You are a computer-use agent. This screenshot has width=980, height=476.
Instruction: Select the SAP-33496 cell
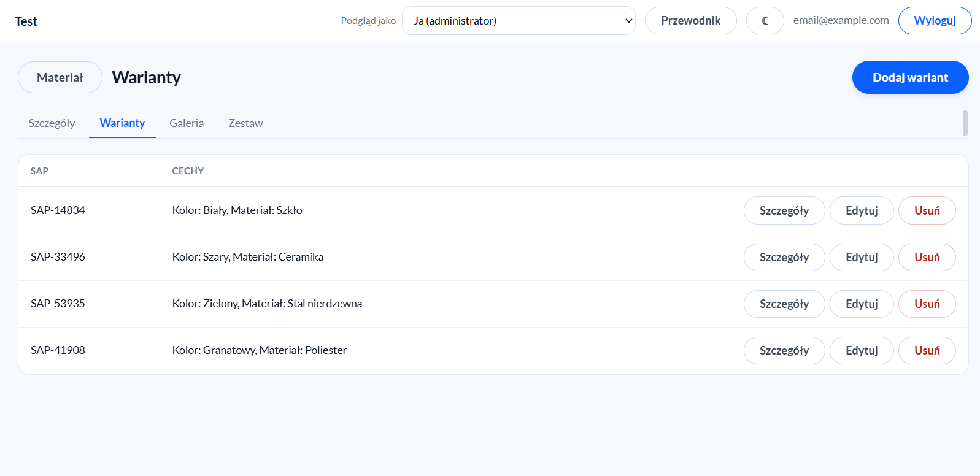tap(58, 257)
